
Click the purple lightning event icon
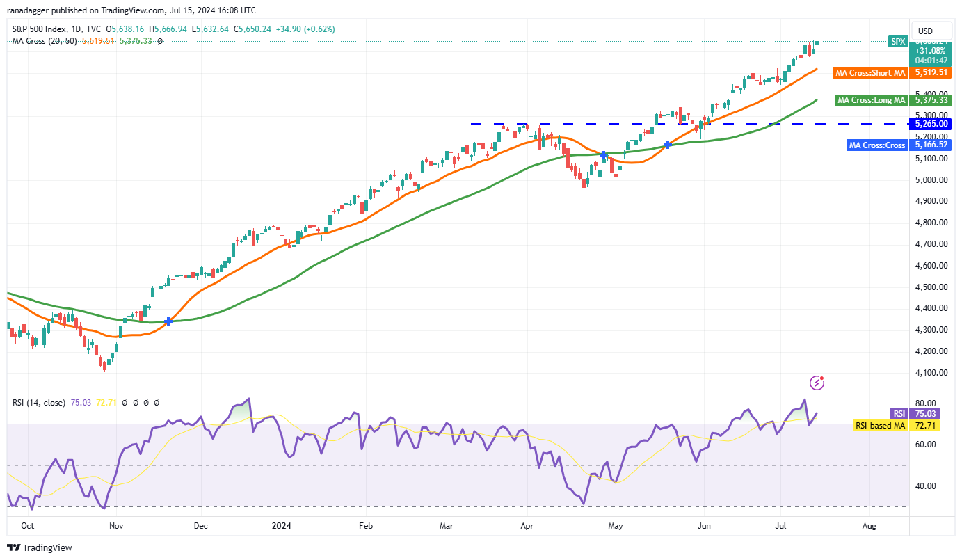coord(817,383)
